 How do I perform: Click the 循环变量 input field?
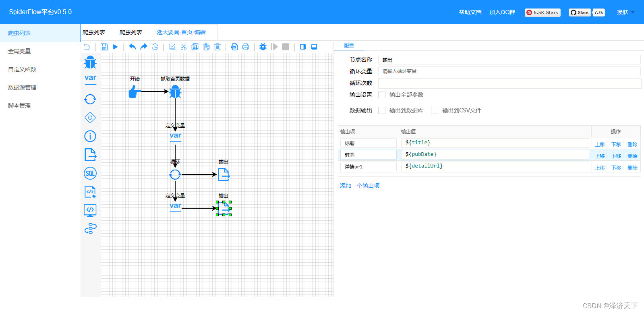click(x=509, y=71)
